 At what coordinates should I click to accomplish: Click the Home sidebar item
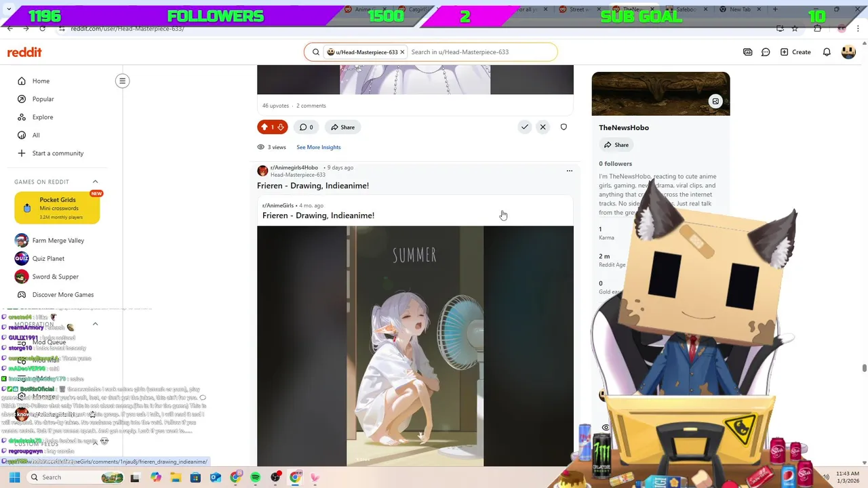[41, 81]
